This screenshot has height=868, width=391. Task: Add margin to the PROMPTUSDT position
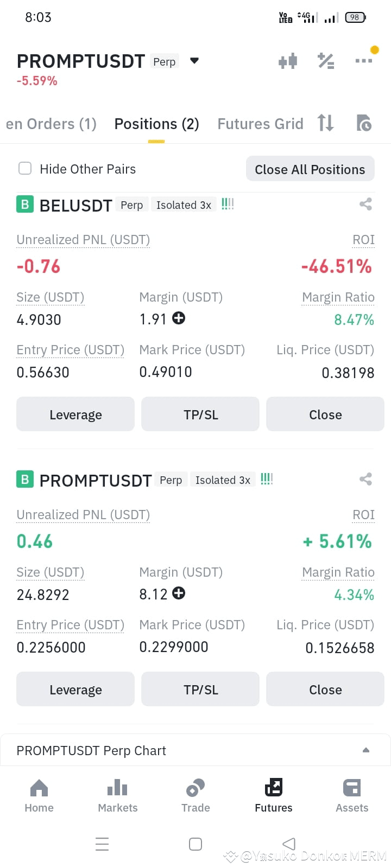click(179, 593)
